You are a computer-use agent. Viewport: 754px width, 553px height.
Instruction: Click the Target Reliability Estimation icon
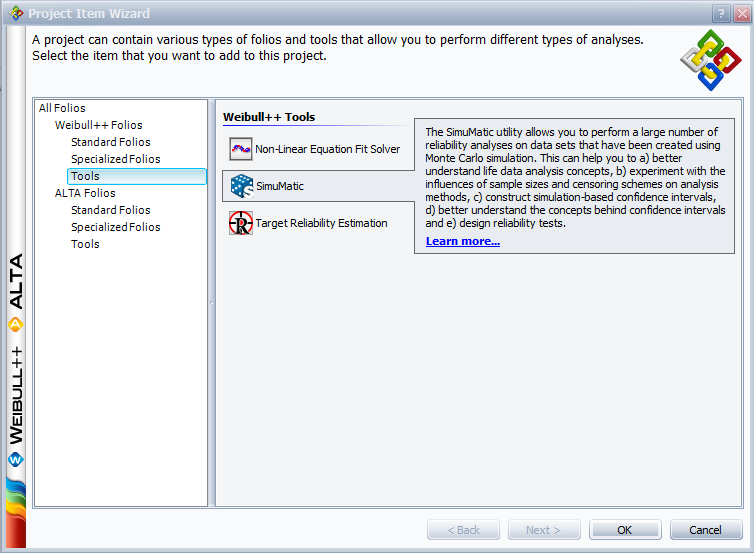coord(240,223)
